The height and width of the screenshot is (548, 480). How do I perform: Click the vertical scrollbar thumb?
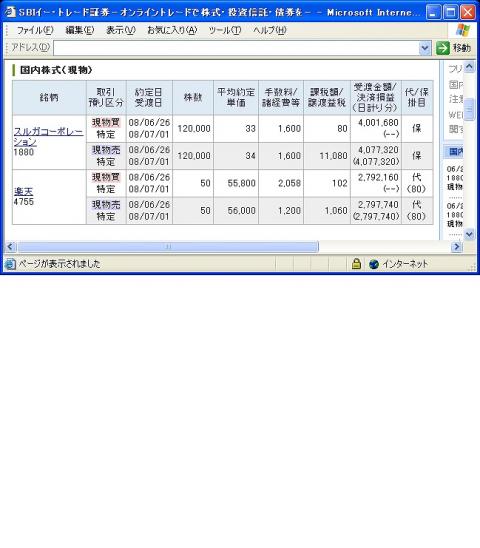469,109
